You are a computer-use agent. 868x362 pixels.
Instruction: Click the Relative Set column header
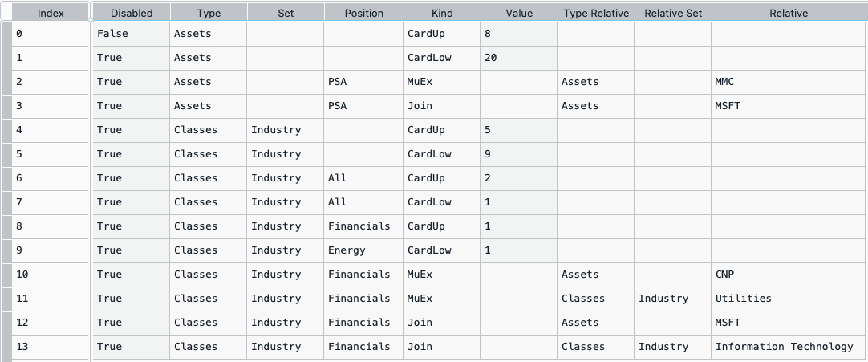[x=673, y=12]
